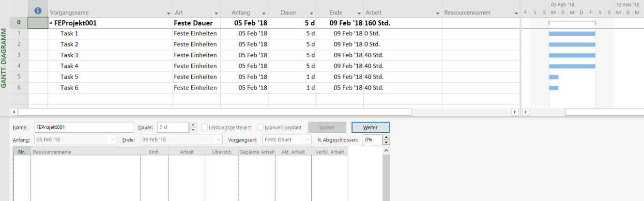
Task: Click the table's right scroll arrow
Action: (515, 112)
